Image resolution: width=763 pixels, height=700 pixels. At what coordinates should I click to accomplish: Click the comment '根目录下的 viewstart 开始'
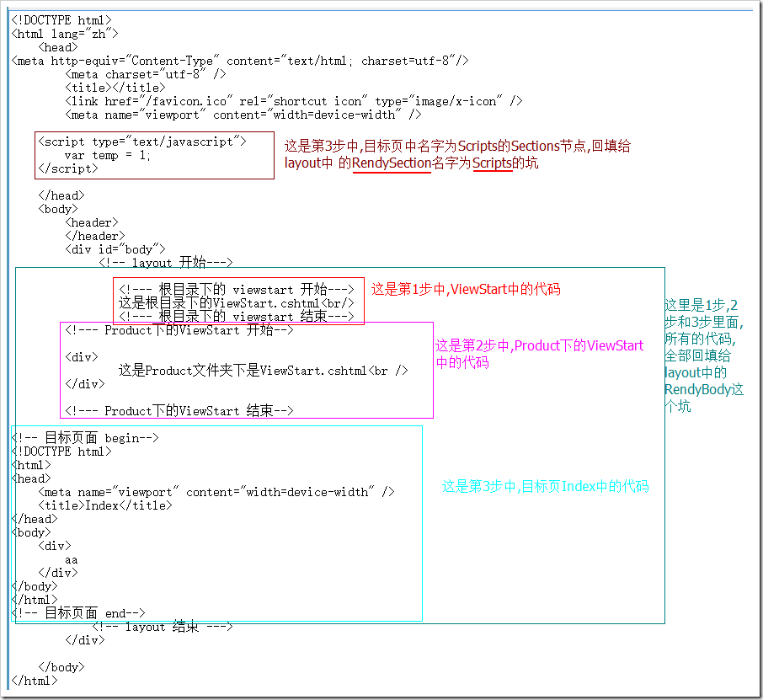tap(237, 290)
